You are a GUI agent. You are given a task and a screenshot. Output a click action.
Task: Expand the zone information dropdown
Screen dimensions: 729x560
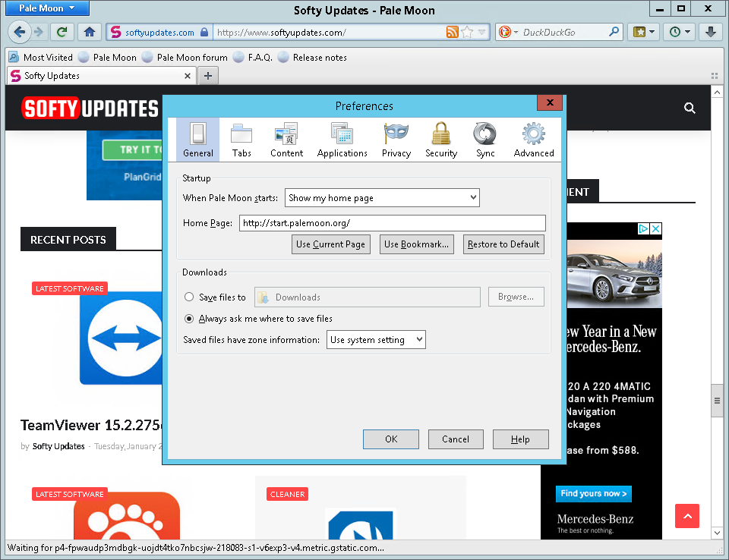[376, 340]
